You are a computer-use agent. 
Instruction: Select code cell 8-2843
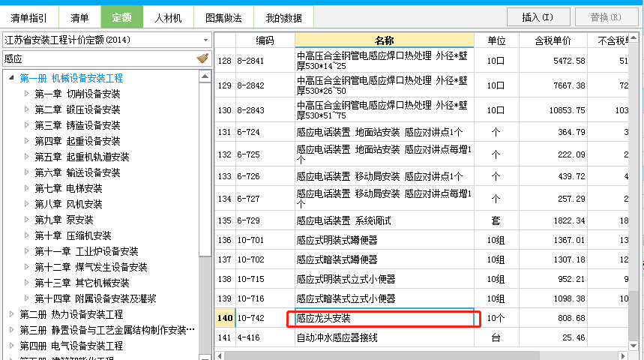pos(265,110)
